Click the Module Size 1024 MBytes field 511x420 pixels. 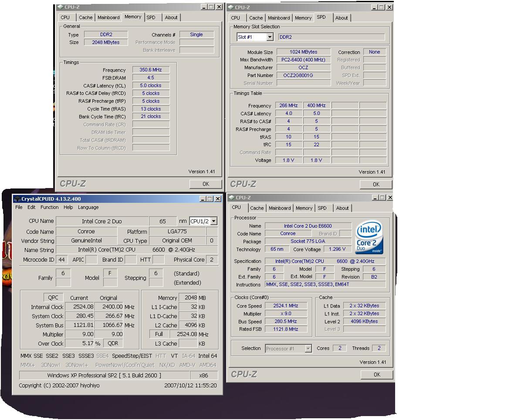[303, 52]
